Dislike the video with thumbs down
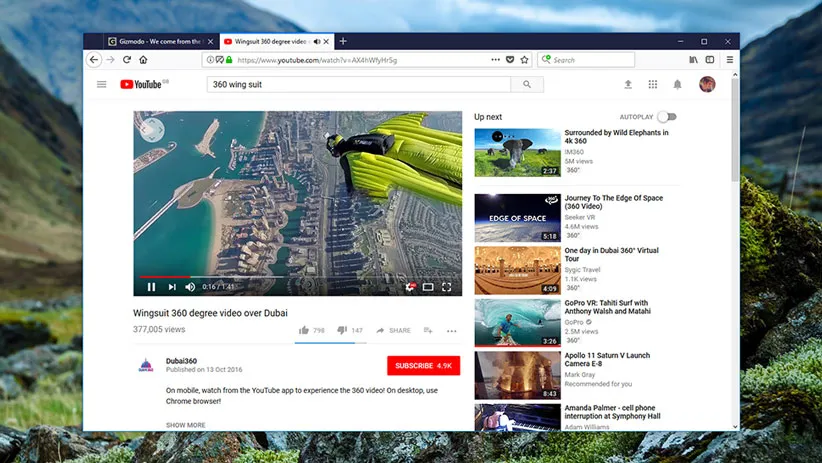Viewport: 822px width, 463px height. pyautogui.click(x=341, y=330)
